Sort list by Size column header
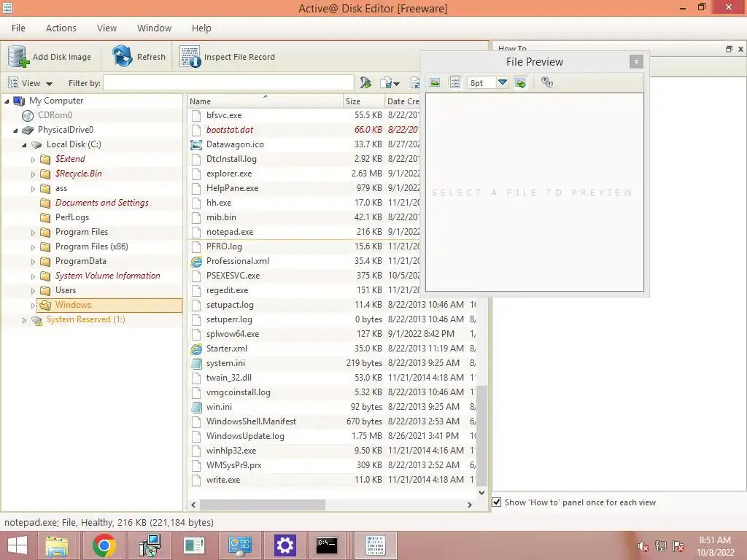Viewport: 747px width, 560px height. click(x=364, y=101)
